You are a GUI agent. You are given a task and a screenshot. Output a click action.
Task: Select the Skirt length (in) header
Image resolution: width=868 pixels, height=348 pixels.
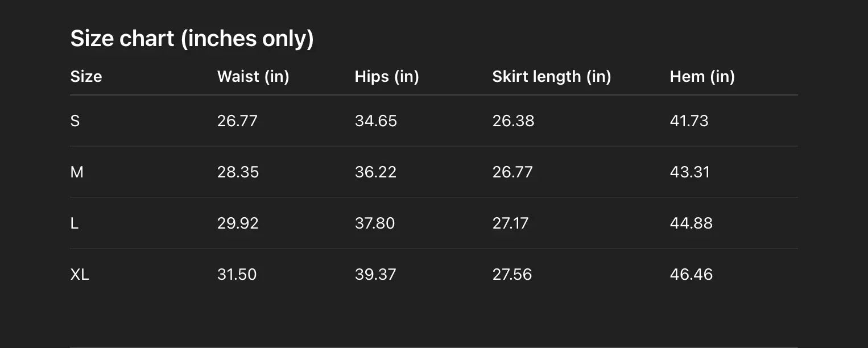click(551, 77)
